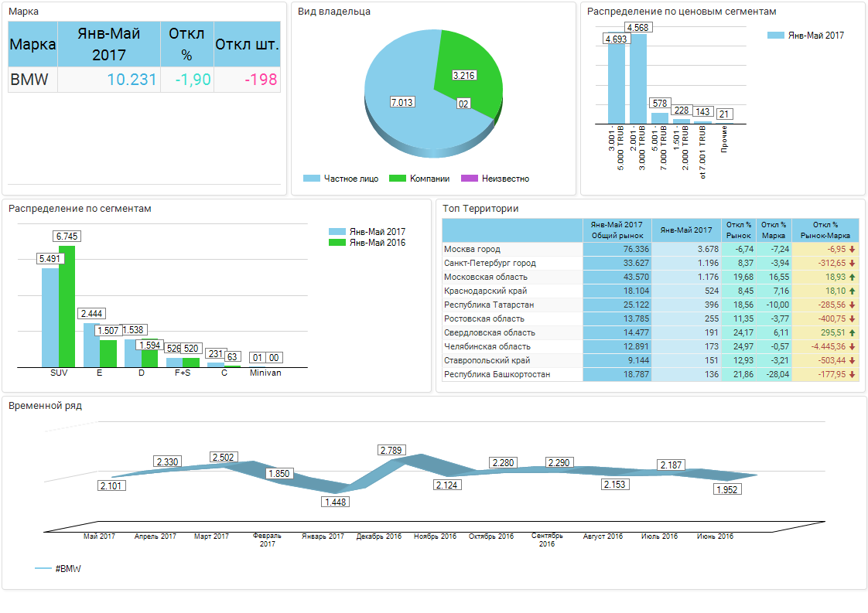
Task: Toggle the Компании legend item in pie chart
Action: 419,179
